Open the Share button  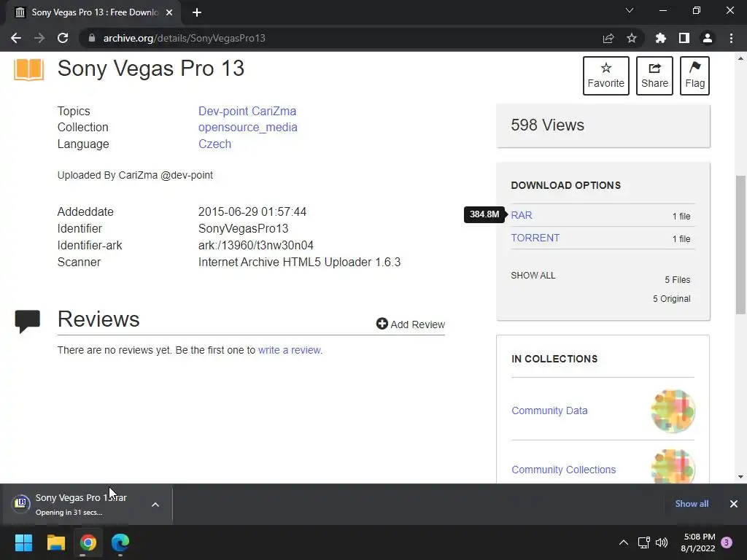point(654,76)
